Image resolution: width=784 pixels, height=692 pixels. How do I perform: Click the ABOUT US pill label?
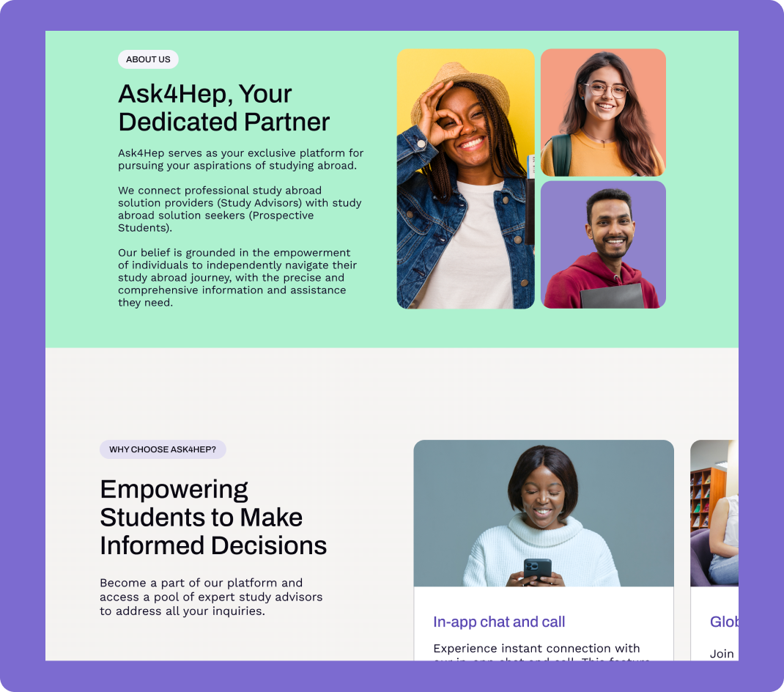tap(148, 59)
